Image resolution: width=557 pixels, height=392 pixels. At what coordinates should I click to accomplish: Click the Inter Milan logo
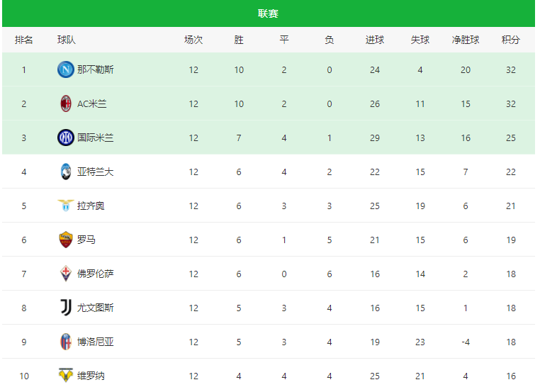click(x=66, y=138)
